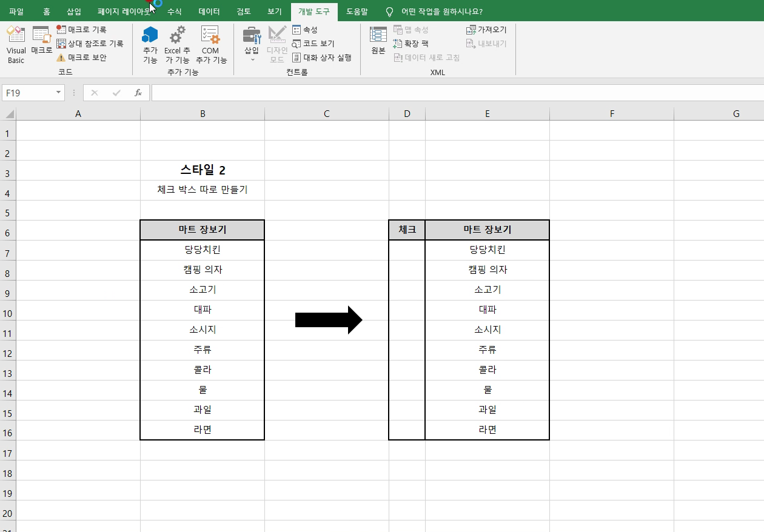Image resolution: width=764 pixels, height=532 pixels.
Task: Select column F header
Action: point(612,113)
